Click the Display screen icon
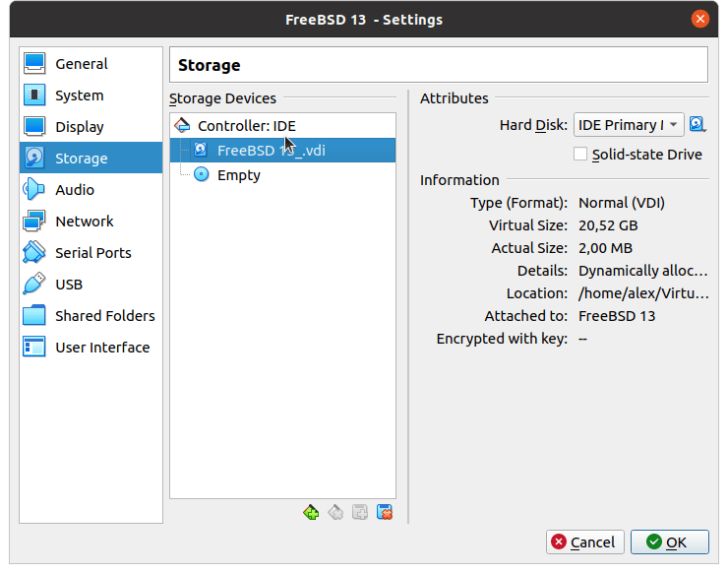The width and height of the screenshot is (728, 573). click(34, 127)
